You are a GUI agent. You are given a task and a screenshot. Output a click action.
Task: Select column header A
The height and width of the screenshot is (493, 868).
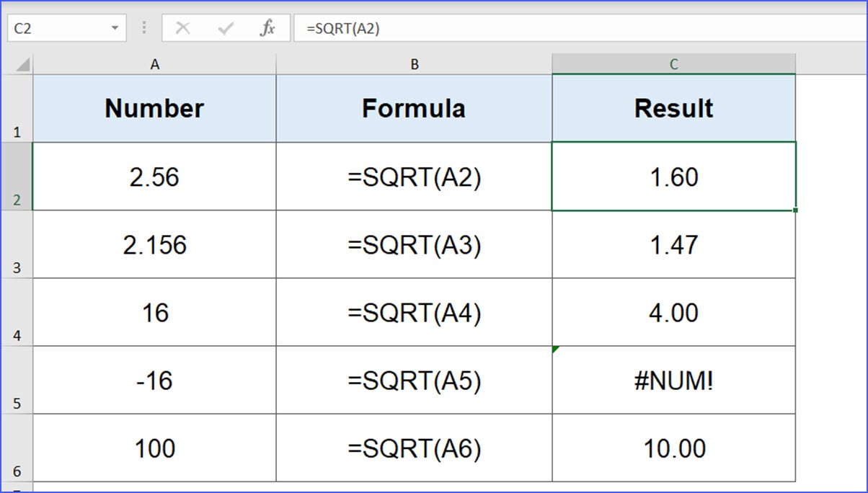click(154, 63)
